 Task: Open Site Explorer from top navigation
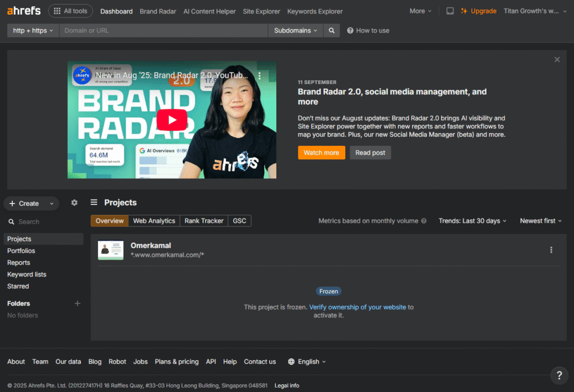(261, 11)
